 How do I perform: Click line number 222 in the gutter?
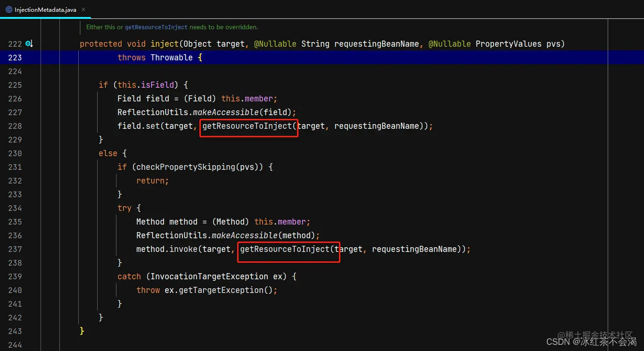[x=15, y=44]
